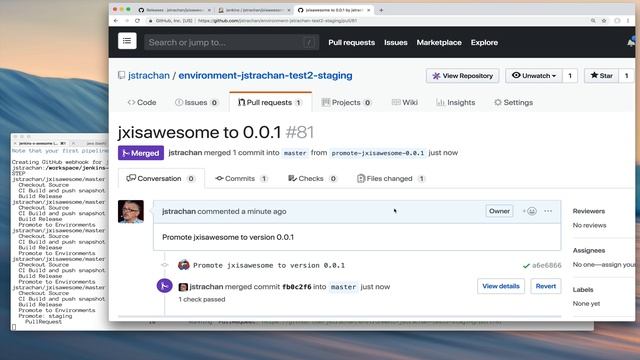Open environment-jstrachan-test2-staging repository link
Image resolution: width=640 pixels, height=360 pixels.
[265, 76]
